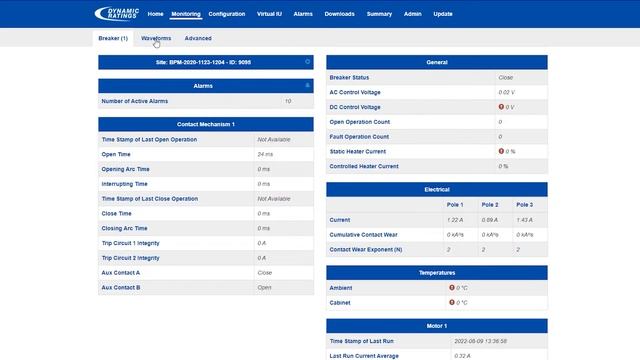Click the General panel header
Viewport: 640px width, 360px height.
tap(437, 62)
